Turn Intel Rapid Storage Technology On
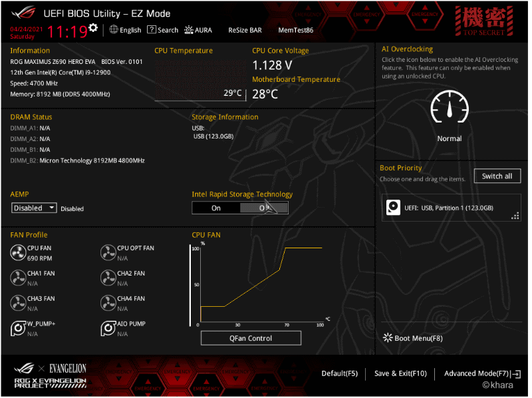 (216, 208)
